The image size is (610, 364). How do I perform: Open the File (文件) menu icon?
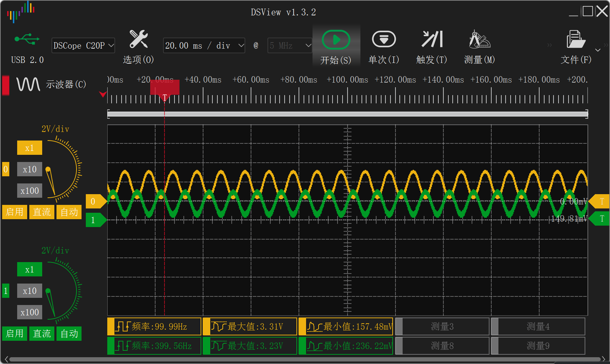click(576, 39)
